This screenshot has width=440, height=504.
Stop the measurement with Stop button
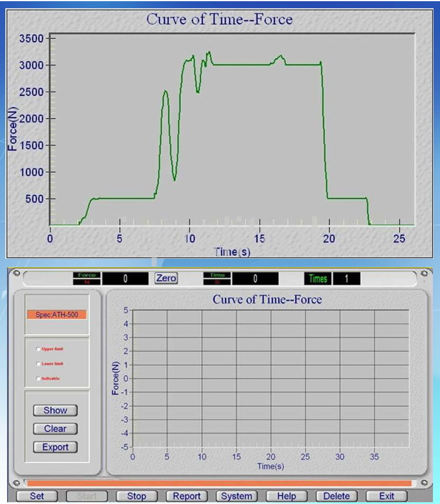(x=136, y=496)
